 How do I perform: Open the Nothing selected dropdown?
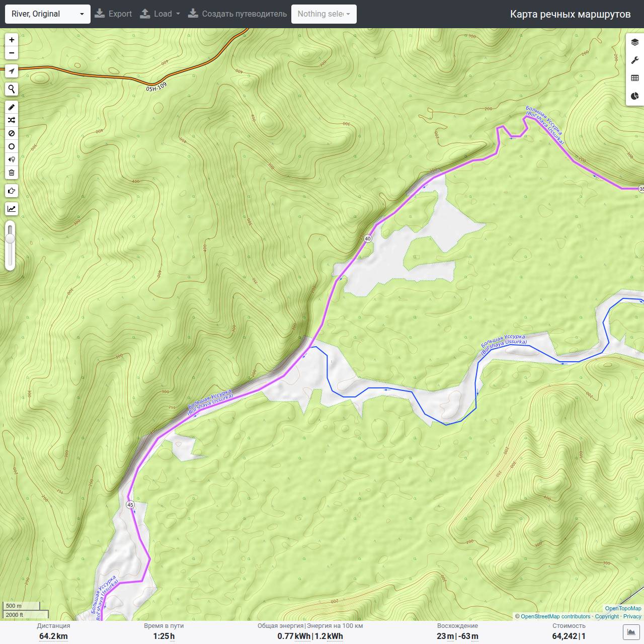(x=324, y=14)
